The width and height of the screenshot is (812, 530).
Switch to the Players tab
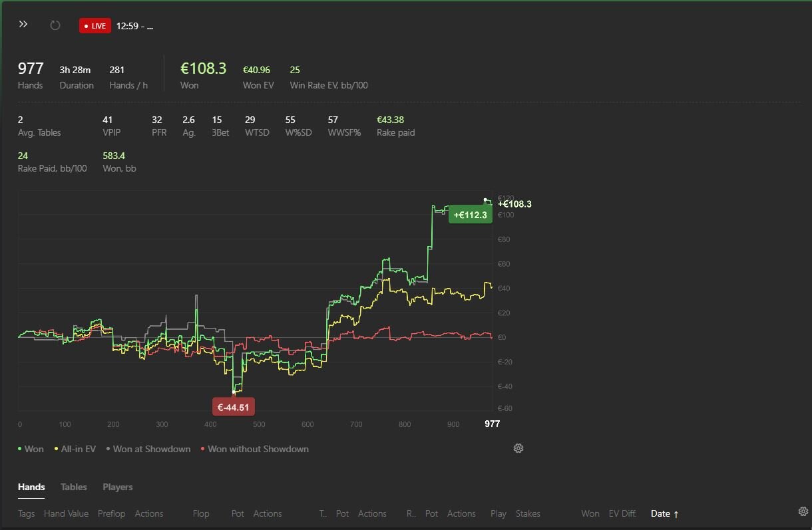point(117,487)
